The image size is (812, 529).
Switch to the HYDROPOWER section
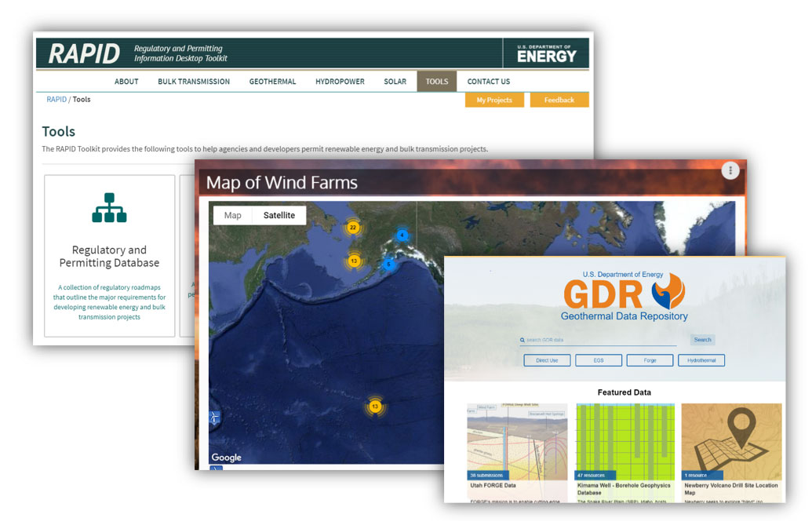pos(339,81)
